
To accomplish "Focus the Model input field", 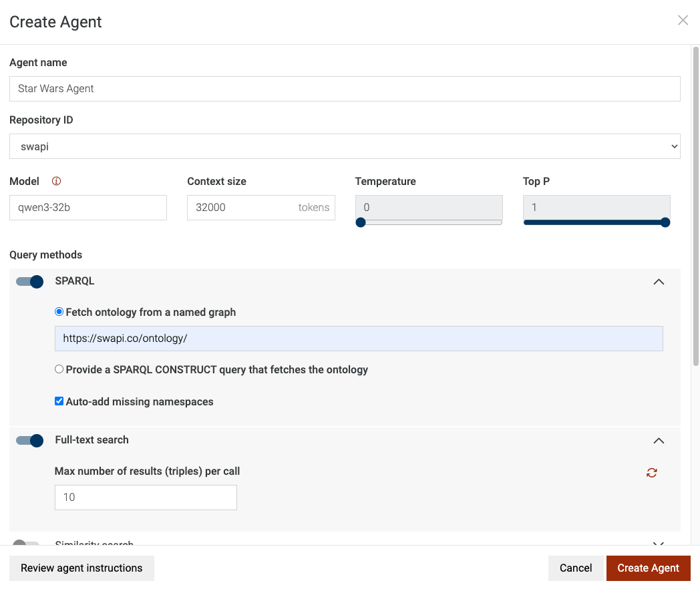I will (88, 208).
